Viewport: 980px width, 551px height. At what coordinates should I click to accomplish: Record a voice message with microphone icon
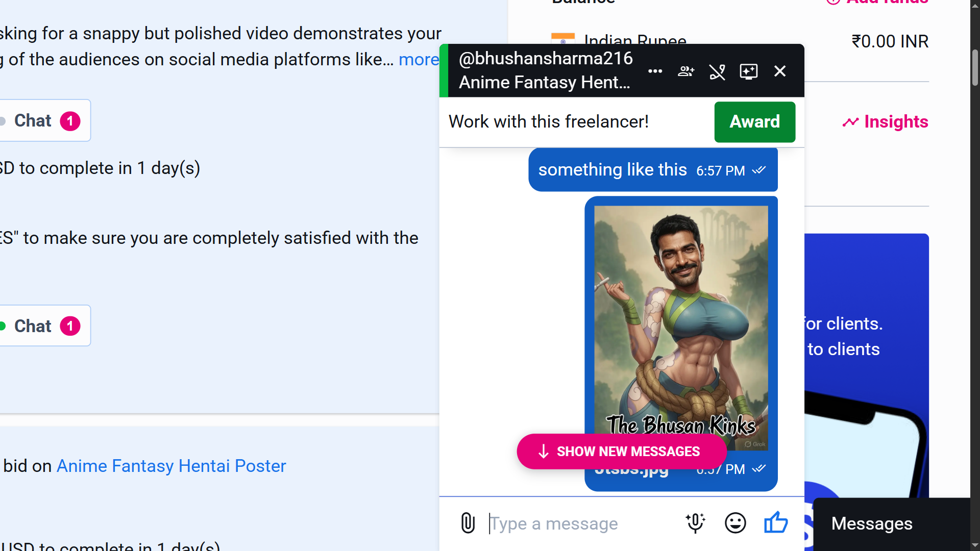tap(695, 523)
